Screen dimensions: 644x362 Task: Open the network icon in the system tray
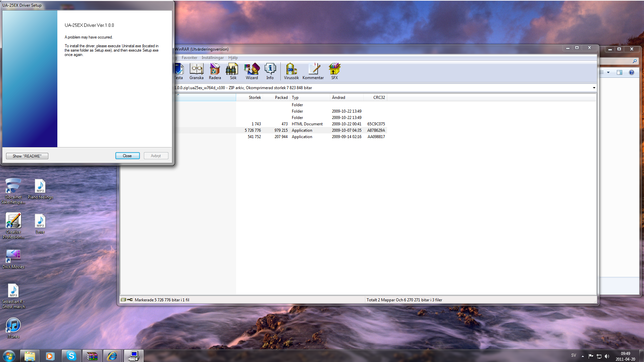tap(599, 356)
